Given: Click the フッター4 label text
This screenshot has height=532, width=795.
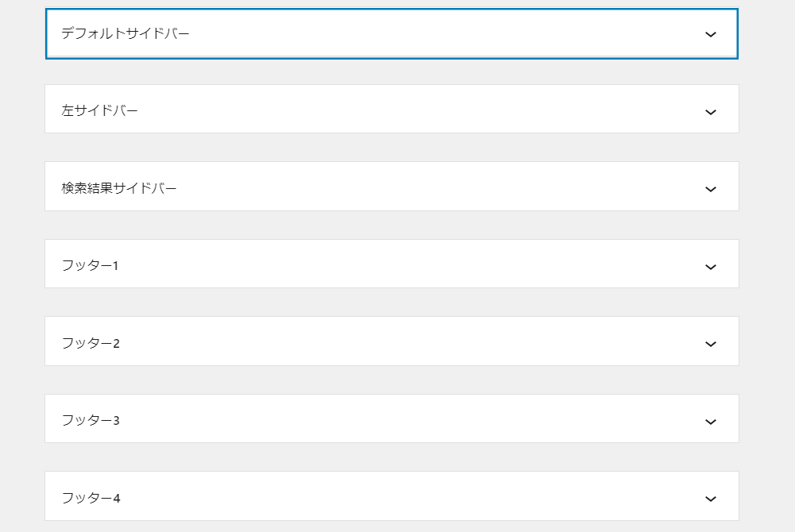Looking at the screenshot, I should point(90,498).
